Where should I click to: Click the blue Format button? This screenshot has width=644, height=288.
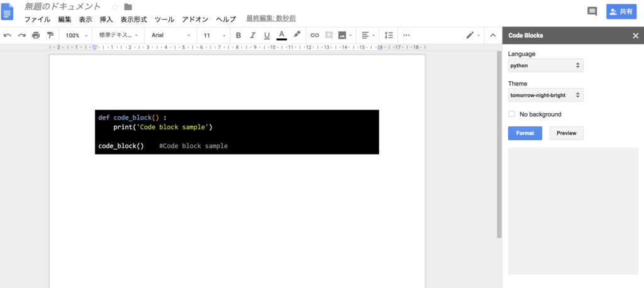[x=525, y=133]
